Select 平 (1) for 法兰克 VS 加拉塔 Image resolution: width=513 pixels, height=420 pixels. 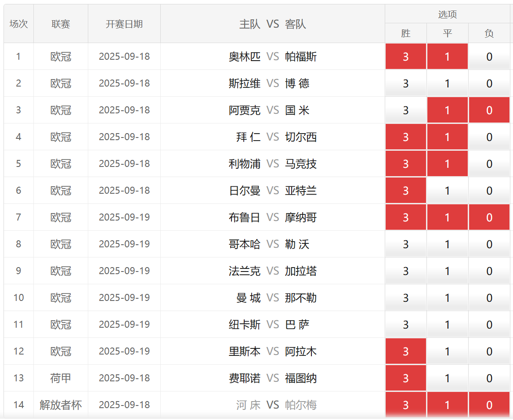[x=447, y=272]
